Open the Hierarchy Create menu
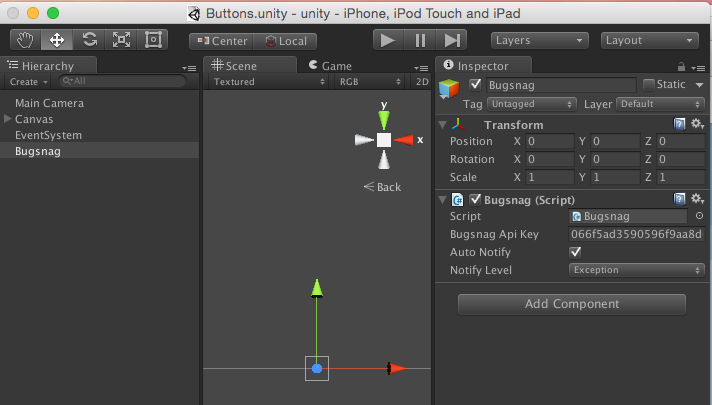The image size is (712, 405). [29, 82]
